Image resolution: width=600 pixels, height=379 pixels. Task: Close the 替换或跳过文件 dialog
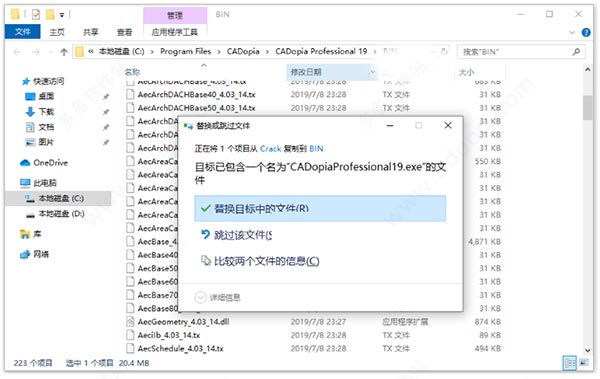(448, 126)
